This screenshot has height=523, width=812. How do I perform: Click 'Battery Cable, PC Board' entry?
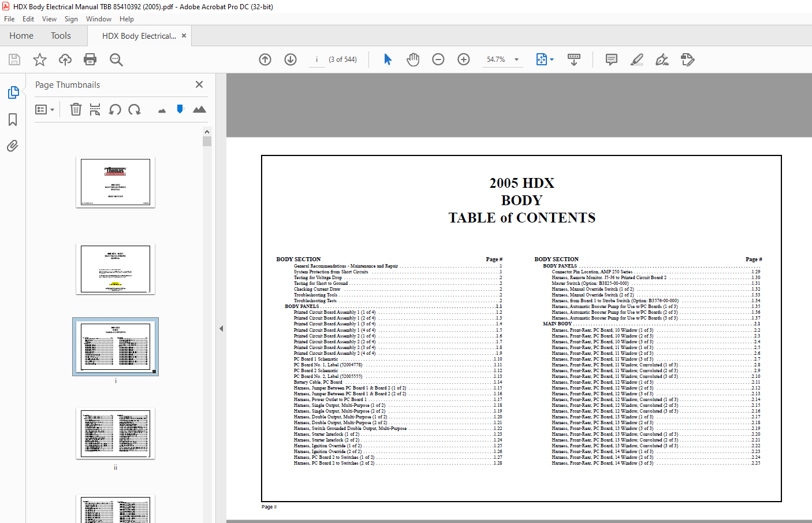point(318,382)
